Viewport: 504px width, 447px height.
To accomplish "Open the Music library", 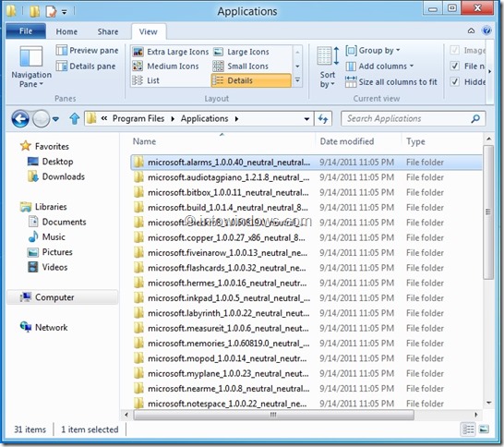I will click(47, 237).
